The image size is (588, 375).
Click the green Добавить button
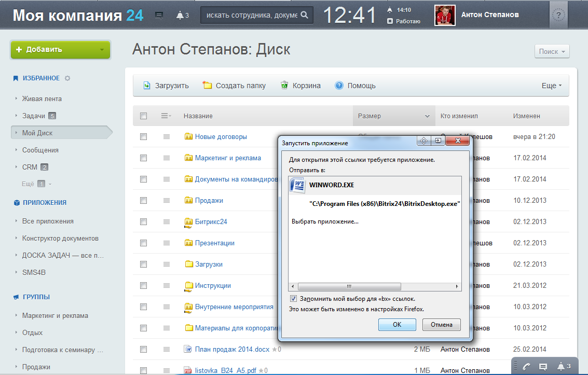60,49
